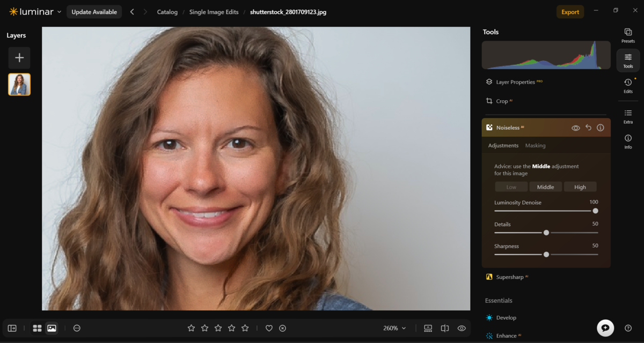Screen dimensions: 644x343
Task: Toggle the preview eye in bottom bar
Action: 462,328
